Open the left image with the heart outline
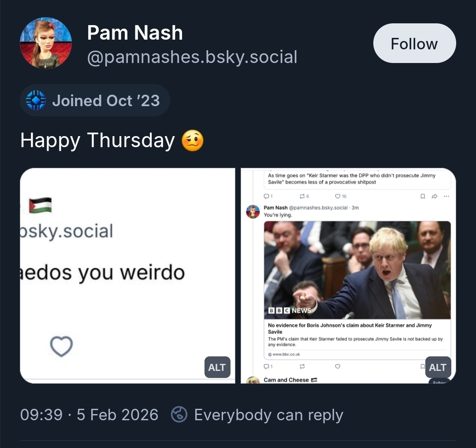 127,275
